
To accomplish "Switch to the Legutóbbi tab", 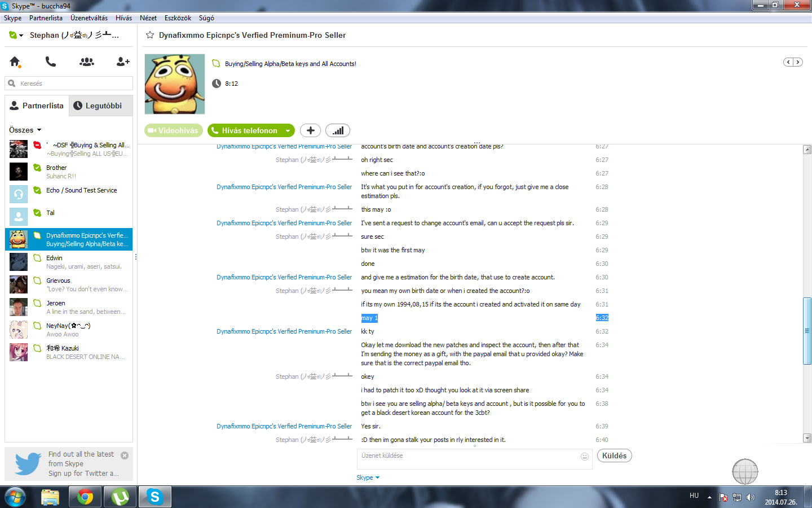I will 101,106.
